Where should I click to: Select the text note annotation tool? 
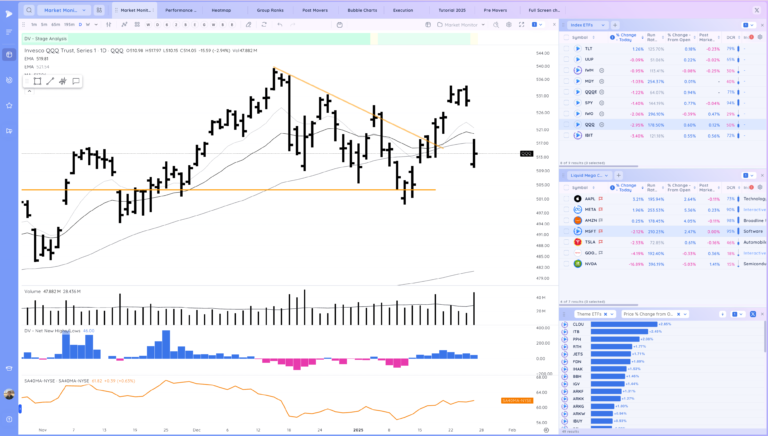(75, 81)
